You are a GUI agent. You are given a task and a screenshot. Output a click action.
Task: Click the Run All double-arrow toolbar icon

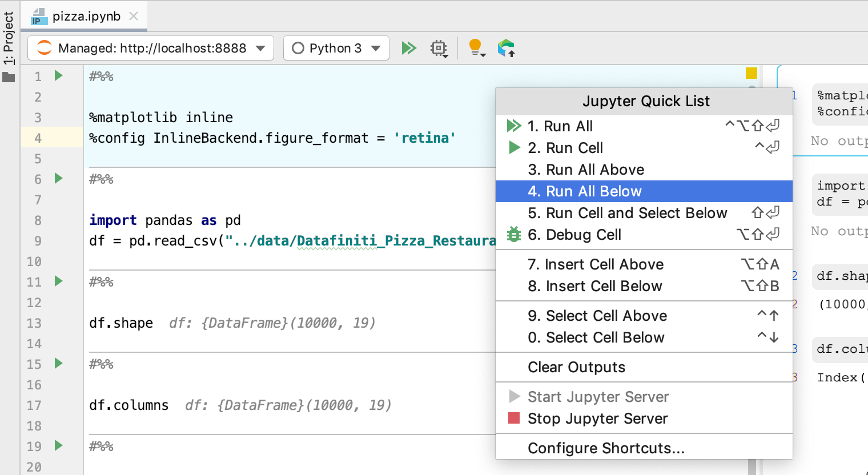point(408,48)
